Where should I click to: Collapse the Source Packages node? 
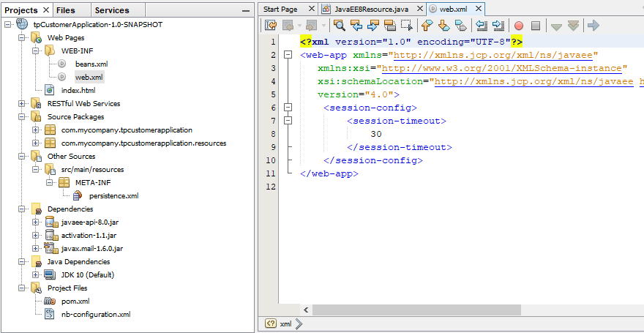(x=22, y=117)
